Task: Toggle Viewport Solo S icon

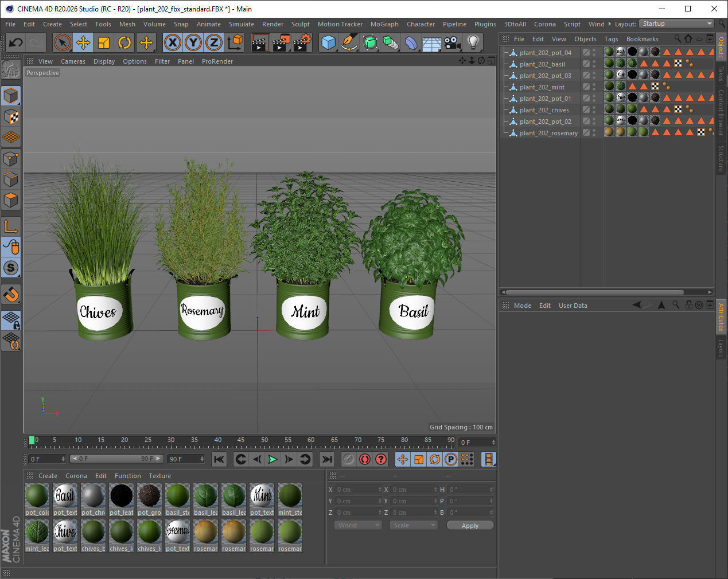Action: (x=11, y=268)
